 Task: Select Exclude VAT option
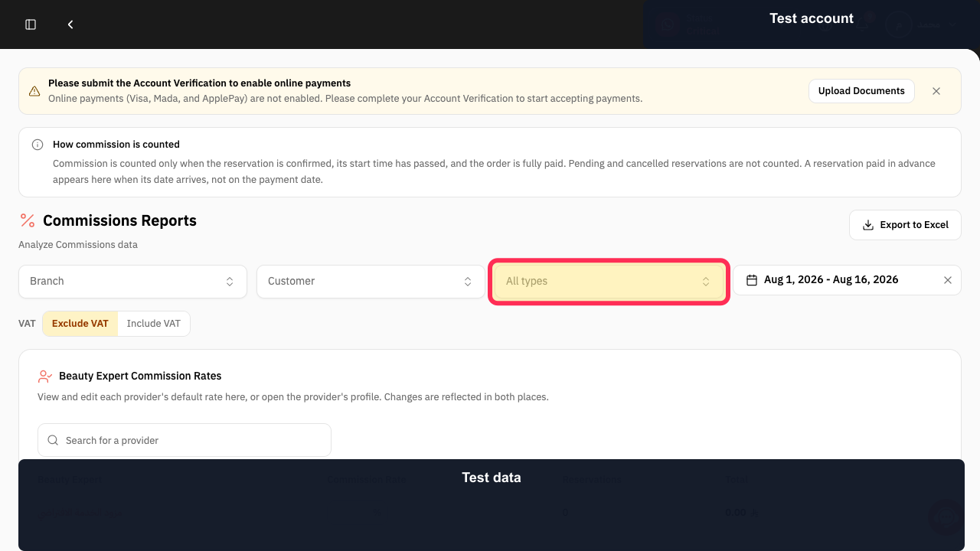point(80,324)
